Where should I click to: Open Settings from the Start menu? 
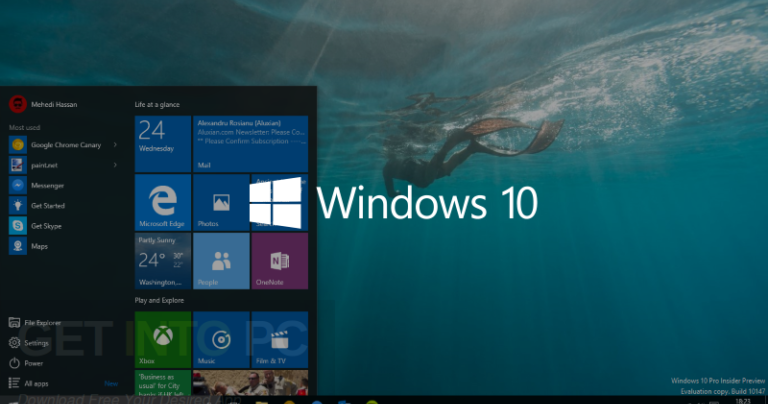[x=29, y=343]
